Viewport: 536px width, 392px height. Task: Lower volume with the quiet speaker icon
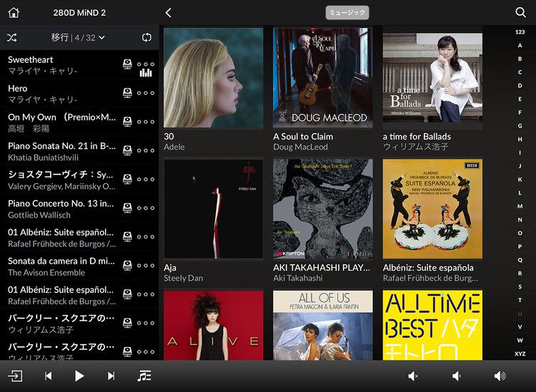(x=456, y=376)
